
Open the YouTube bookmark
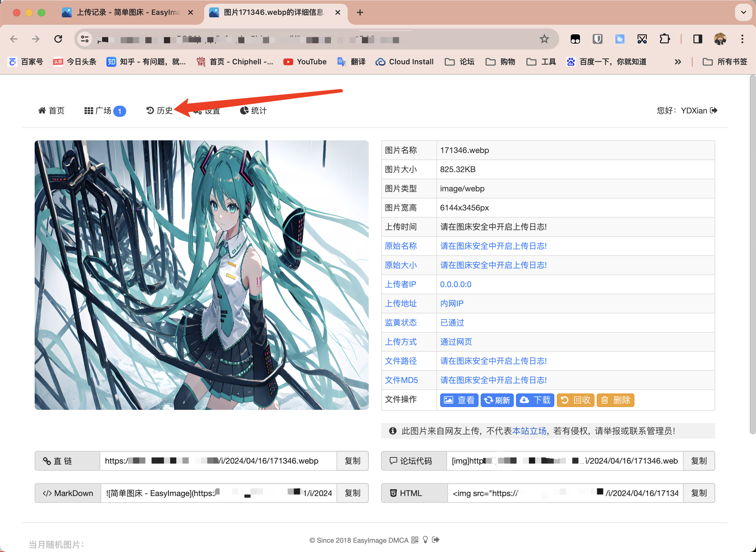coord(305,62)
